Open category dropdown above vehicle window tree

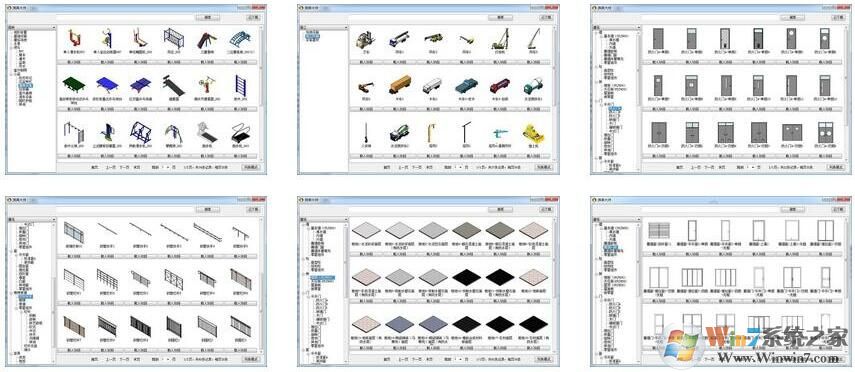point(323,27)
